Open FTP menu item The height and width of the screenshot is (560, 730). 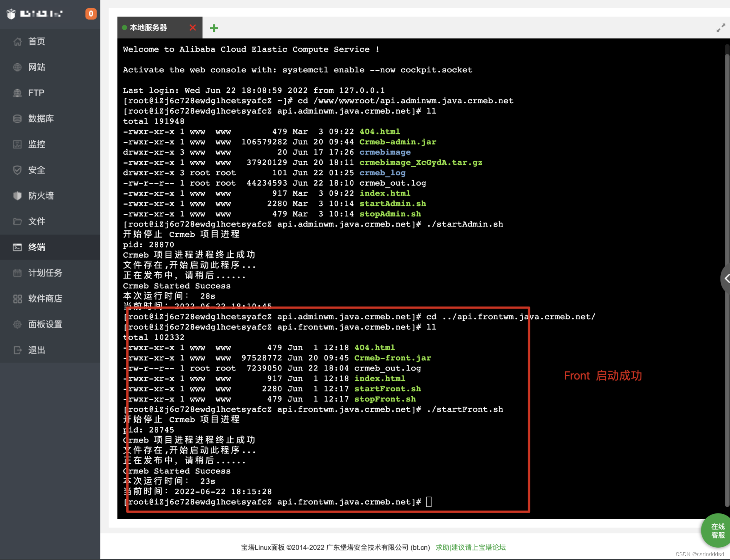pos(50,93)
